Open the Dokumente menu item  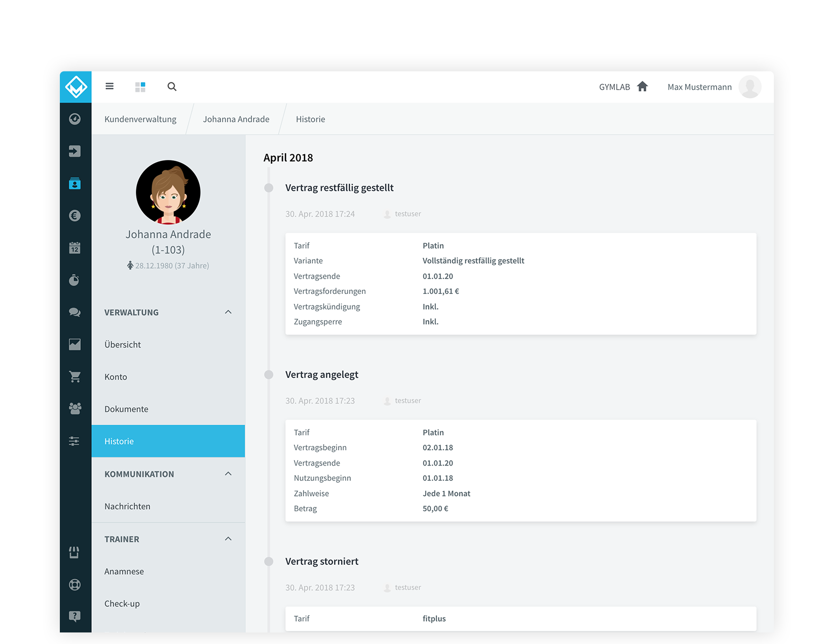point(168,409)
